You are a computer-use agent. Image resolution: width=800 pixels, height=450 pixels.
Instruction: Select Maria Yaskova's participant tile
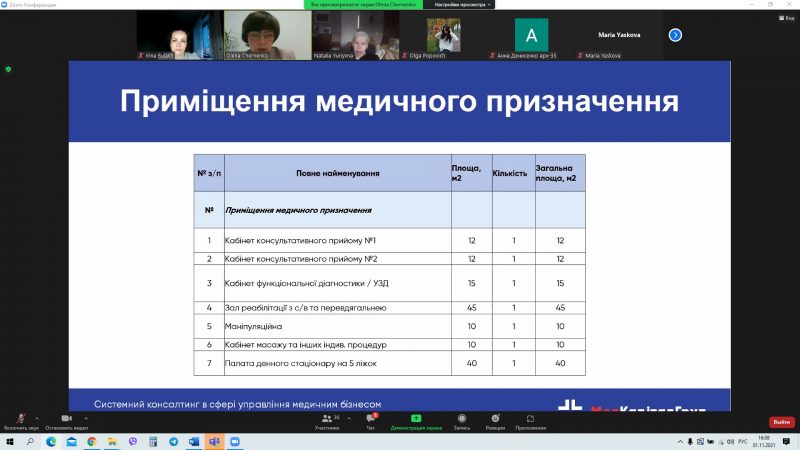point(619,35)
